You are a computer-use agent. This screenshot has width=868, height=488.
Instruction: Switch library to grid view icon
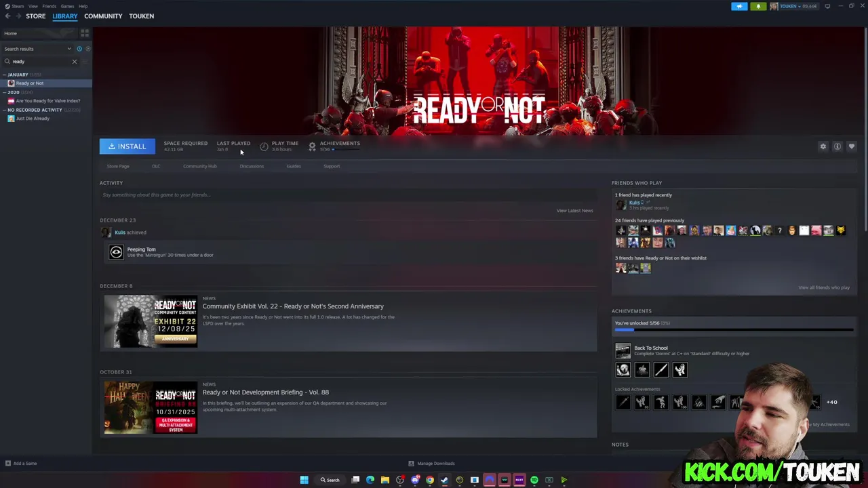coord(85,33)
